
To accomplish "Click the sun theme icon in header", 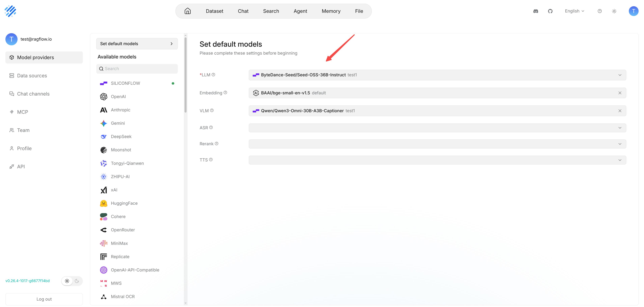I will (x=614, y=11).
